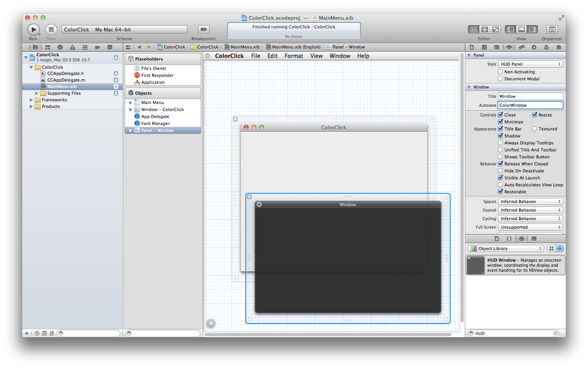Screen dimensions: 588x368
Task: Open the Breakpoint navigator
Action: [97, 47]
